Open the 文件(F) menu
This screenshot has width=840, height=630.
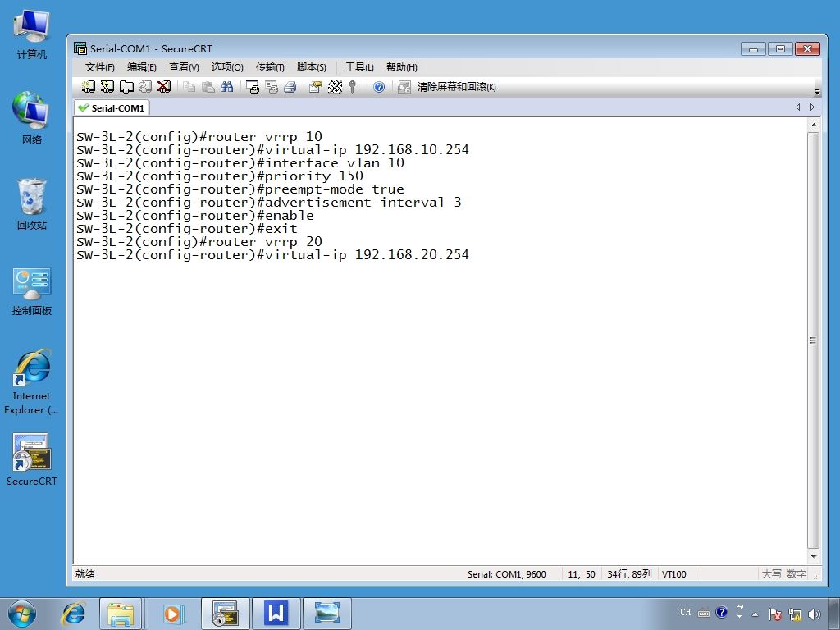99,67
